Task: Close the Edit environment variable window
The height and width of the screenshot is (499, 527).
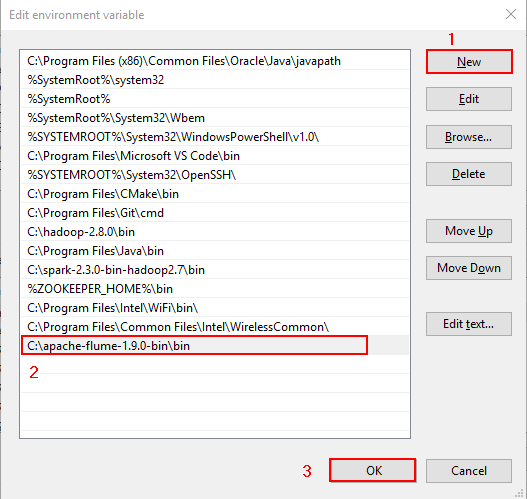Action: pos(511,14)
